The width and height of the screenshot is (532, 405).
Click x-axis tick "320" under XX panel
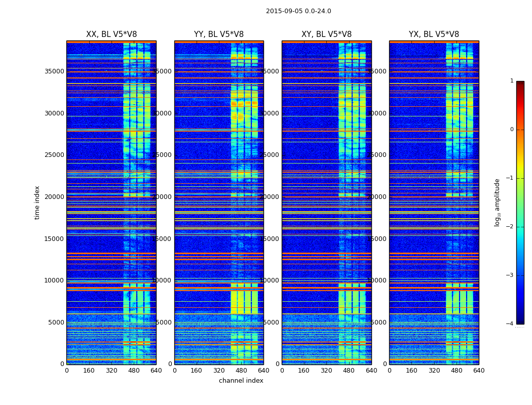111,371
